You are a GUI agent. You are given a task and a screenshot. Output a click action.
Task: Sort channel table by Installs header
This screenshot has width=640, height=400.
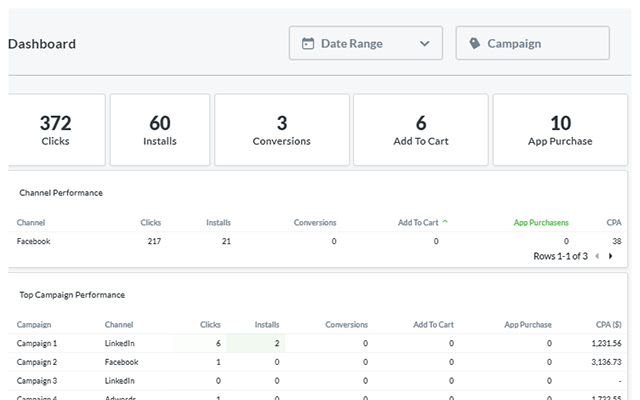coord(218,222)
